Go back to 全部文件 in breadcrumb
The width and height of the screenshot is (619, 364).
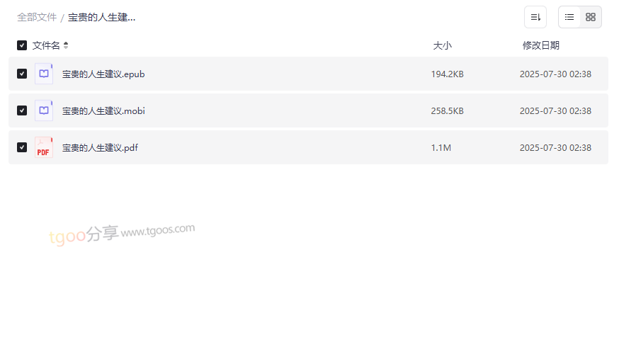(x=37, y=17)
